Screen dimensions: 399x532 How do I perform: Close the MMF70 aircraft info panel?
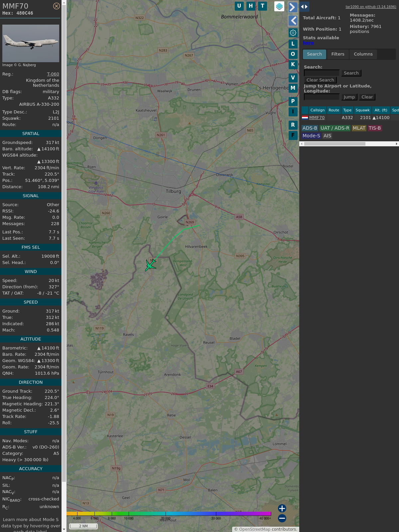point(57,6)
